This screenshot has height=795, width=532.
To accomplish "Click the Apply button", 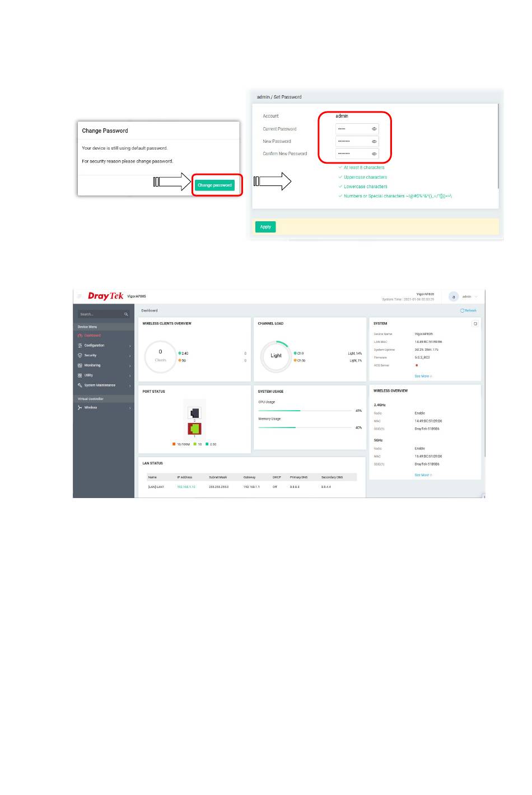I will tap(265, 227).
